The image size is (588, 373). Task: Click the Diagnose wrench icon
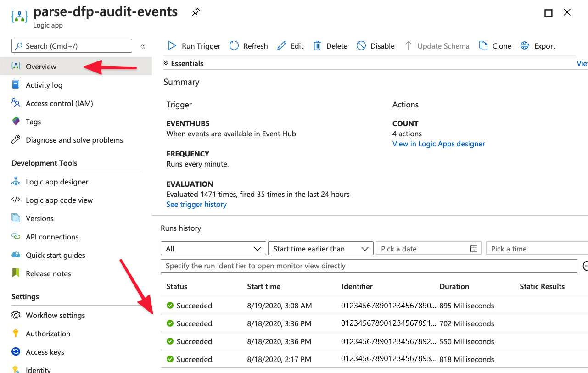click(x=16, y=139)
